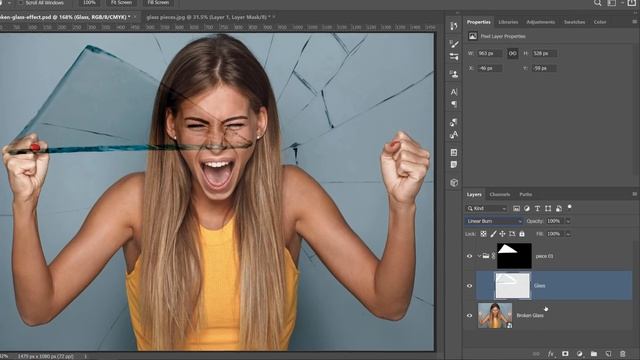640x360 pixels.
Task: Add a layer mask from Layers footer
Action: click(x=565, y=354)
